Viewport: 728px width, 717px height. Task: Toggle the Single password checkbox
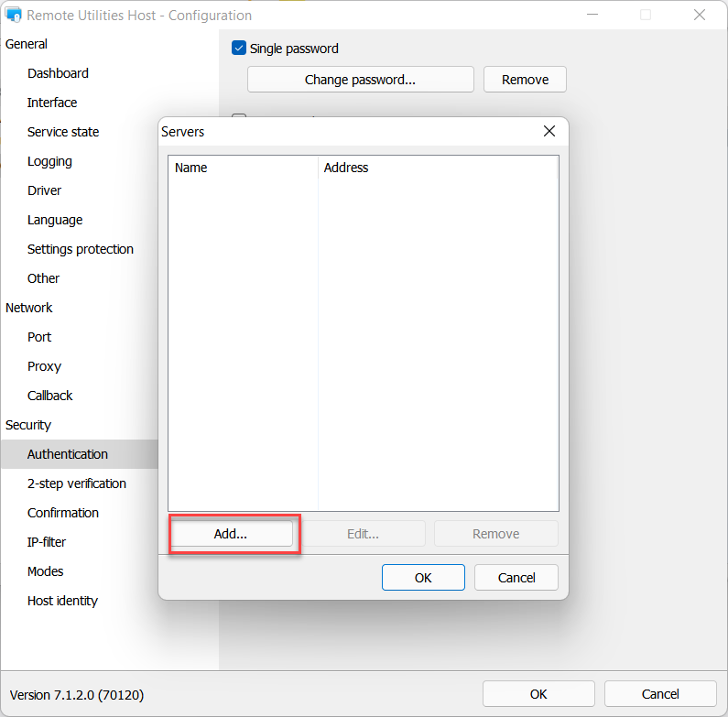240,49
